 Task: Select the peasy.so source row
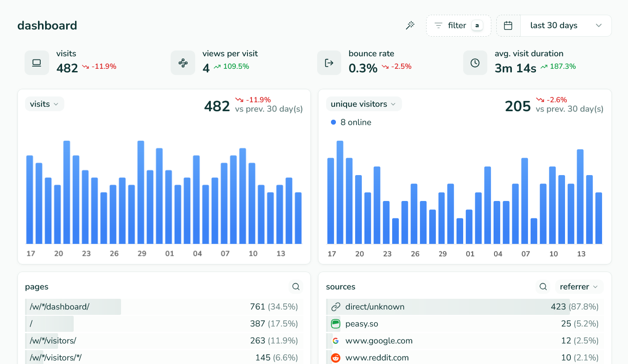[x=465, y=324]
